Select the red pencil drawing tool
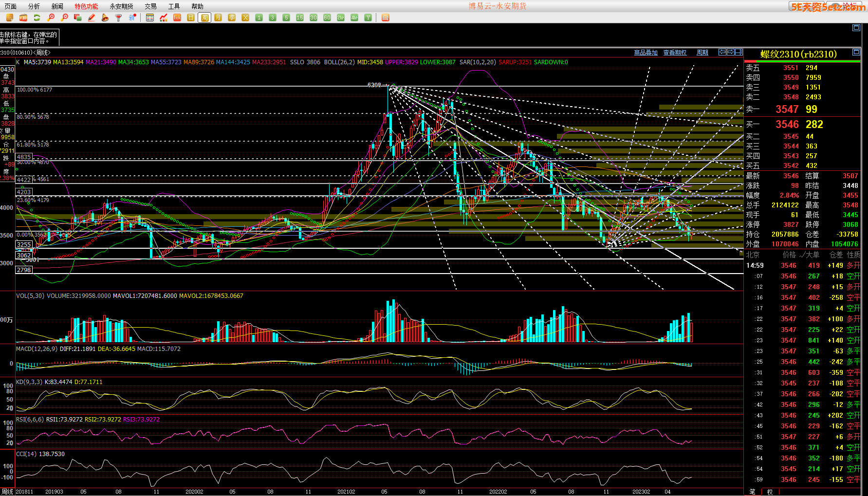Viewport: 868px width, 496px height. point(91,18)
